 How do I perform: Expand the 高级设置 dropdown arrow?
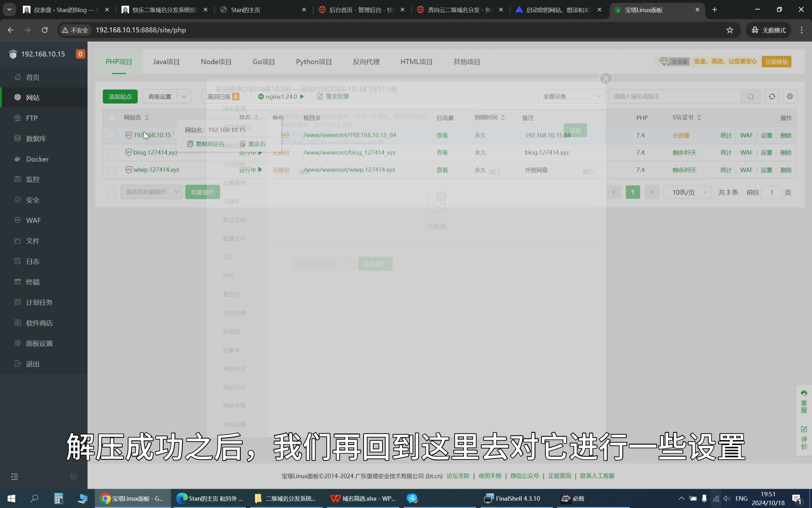coord(184,96)
